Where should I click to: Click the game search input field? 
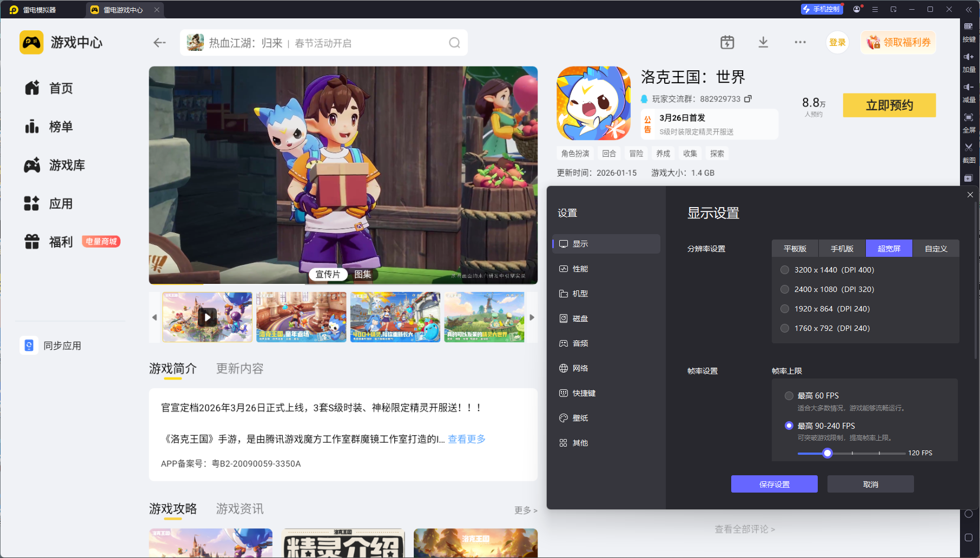[x=323, y=43]
